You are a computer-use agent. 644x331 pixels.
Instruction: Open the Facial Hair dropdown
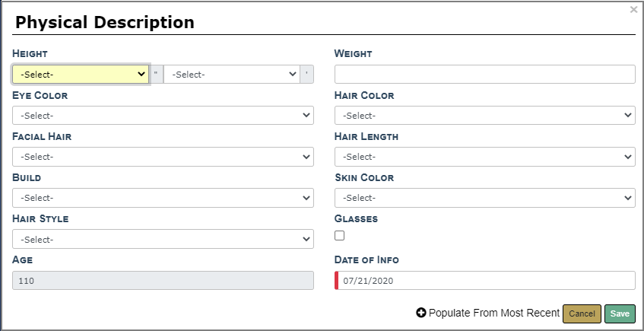coord(163,156)
